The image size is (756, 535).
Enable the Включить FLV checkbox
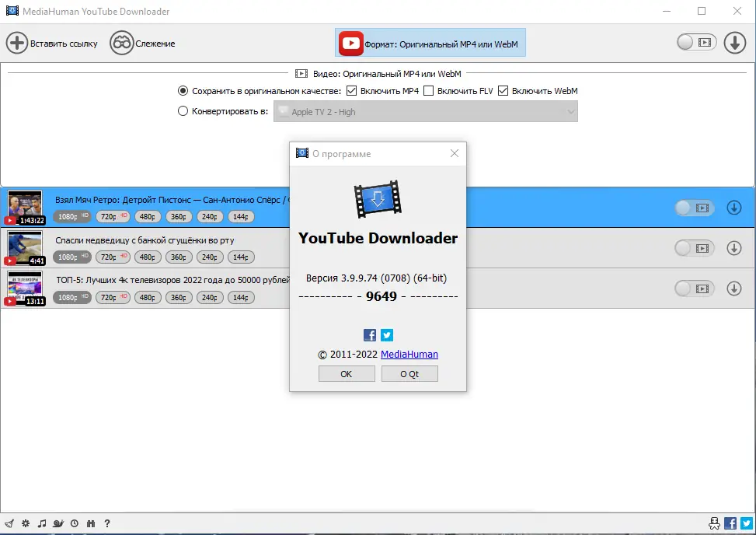[x=428, y=91]
